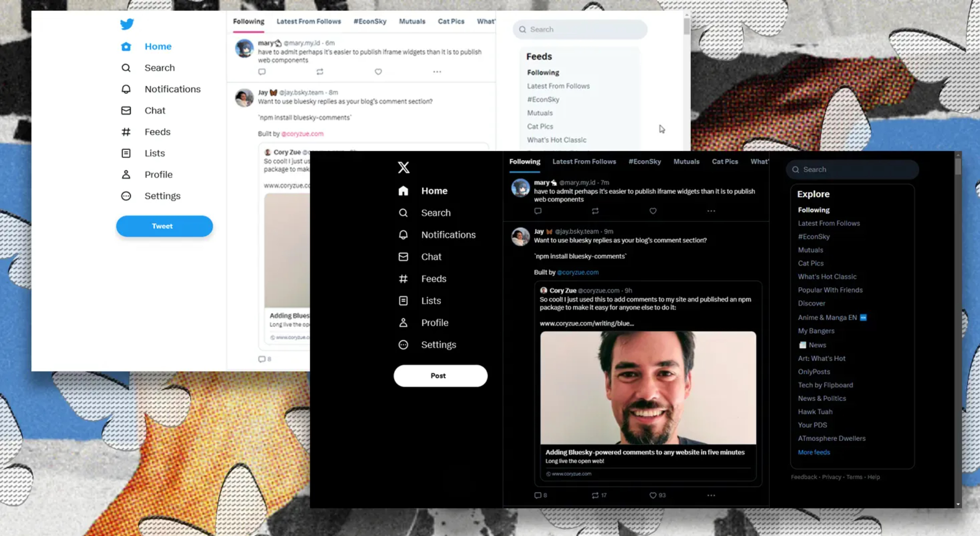The height and width of the screenshot is (536, 980).
Task: Open the More feeds link
Action: click(813, 452)
